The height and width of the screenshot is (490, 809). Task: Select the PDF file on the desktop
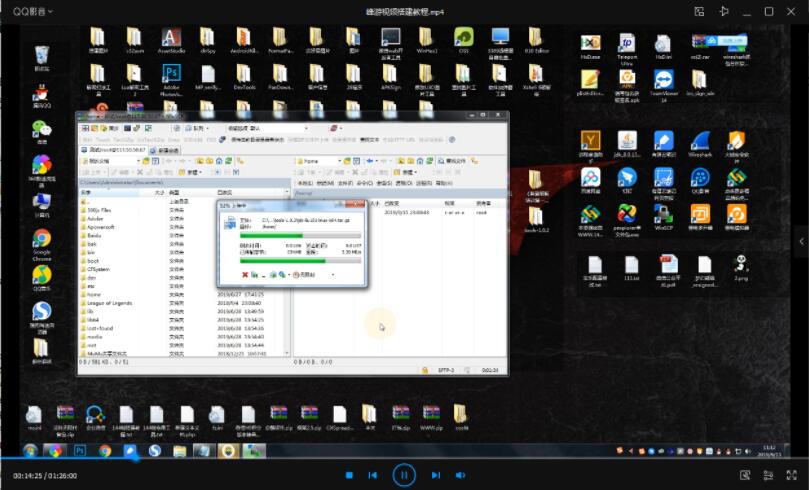pyautogui.click(x=668, y=271)
